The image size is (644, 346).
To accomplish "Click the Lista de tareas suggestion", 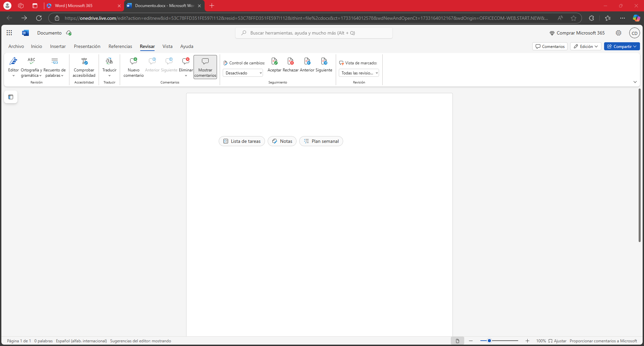I will 242,141.
